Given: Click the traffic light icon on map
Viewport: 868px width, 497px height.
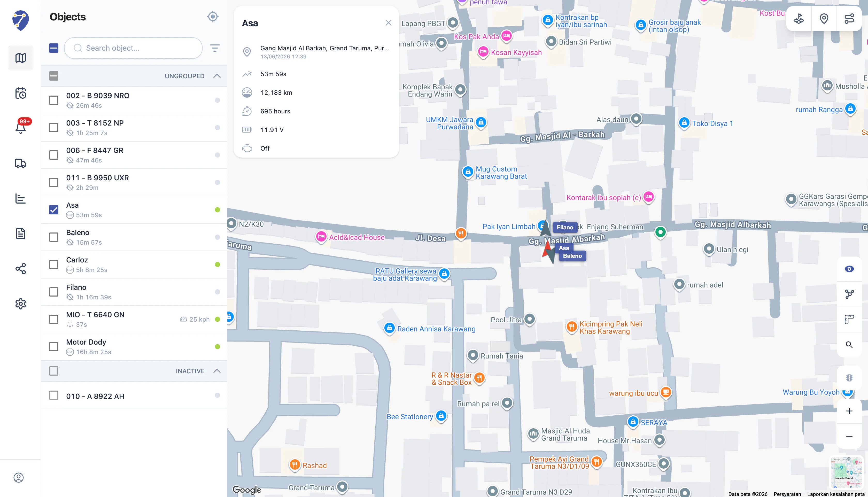Looking at the screenshot, I should 849,378.
